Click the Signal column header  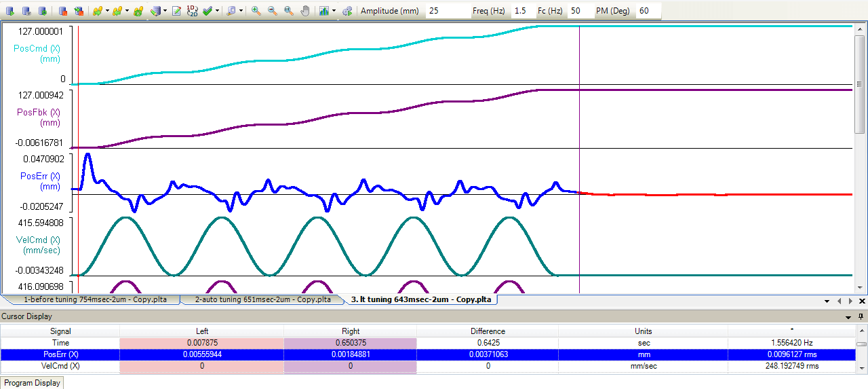tap(60, 331)
